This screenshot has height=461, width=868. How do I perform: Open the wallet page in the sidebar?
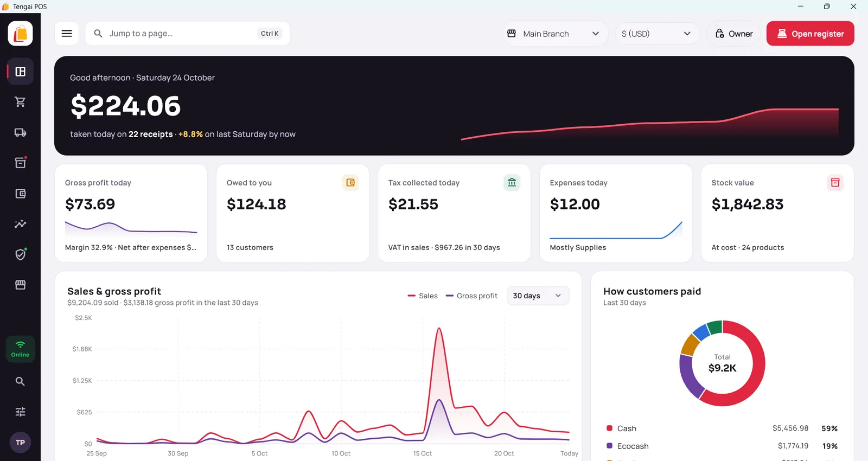[x=20, y=194]
